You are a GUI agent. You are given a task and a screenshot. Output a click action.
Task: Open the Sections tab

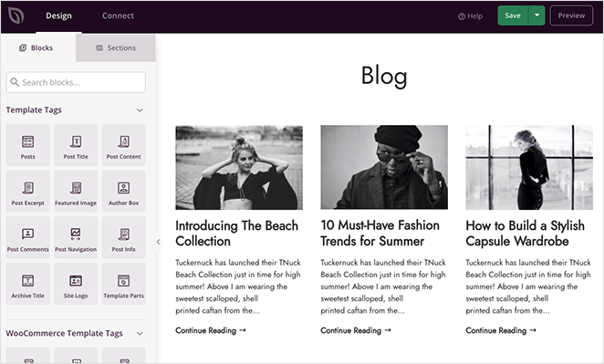tap(116, 47)
